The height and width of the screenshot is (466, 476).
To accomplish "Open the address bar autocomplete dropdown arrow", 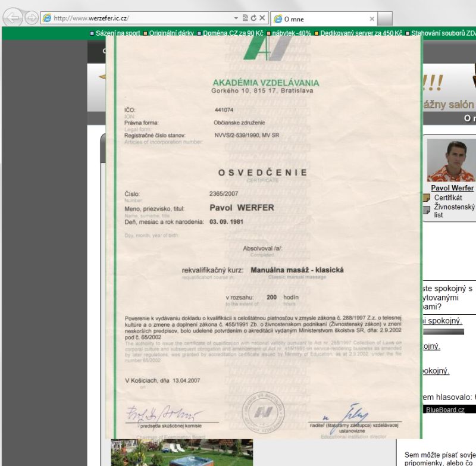I will [236, 18].
